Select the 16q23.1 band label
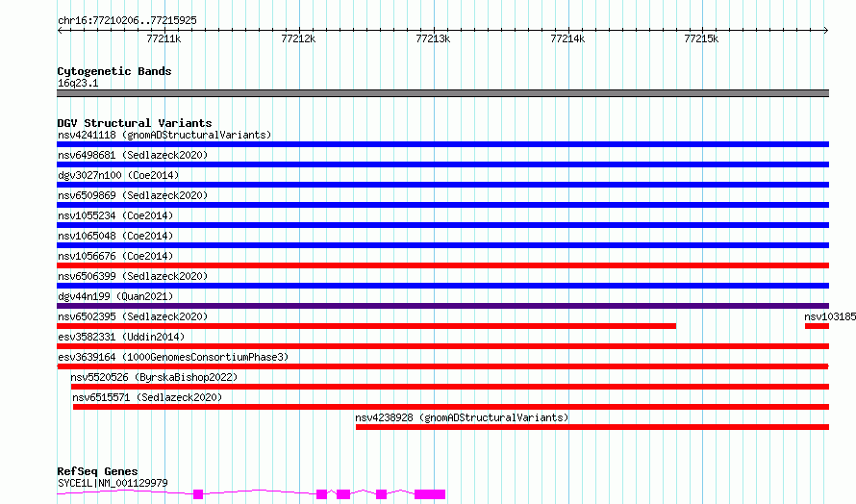This screenshot has width=856, height=504. click(78, 83)
